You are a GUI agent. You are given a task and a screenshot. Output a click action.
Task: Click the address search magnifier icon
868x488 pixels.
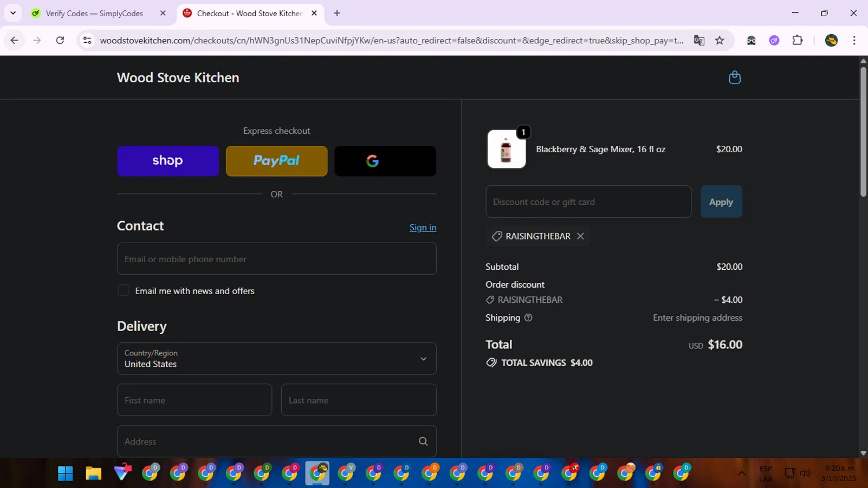point(423,441)
